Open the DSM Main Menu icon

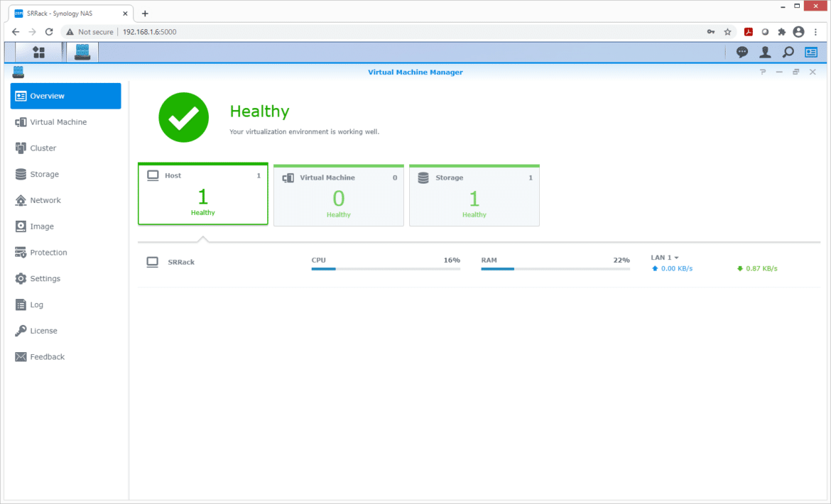(38, 52)
